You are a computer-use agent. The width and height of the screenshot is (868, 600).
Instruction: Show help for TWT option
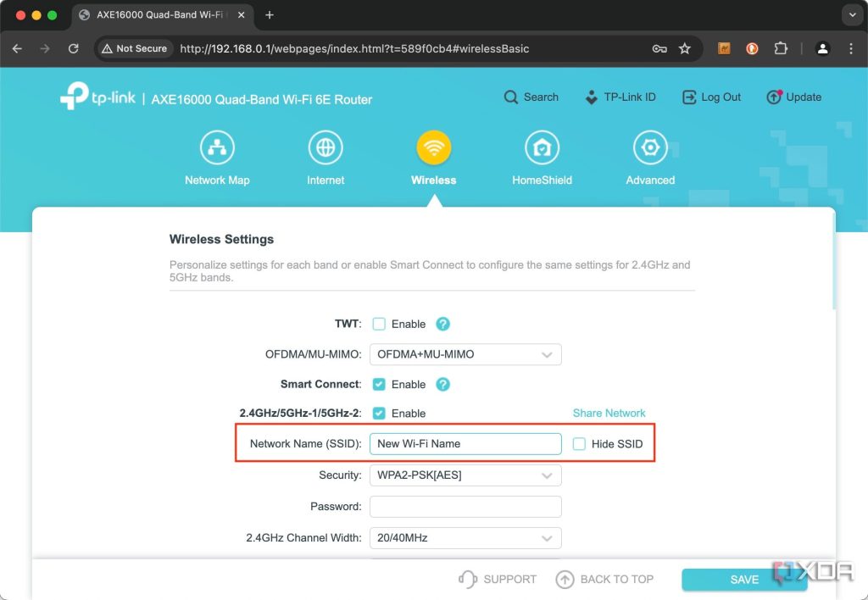click(x=442, y=324)
